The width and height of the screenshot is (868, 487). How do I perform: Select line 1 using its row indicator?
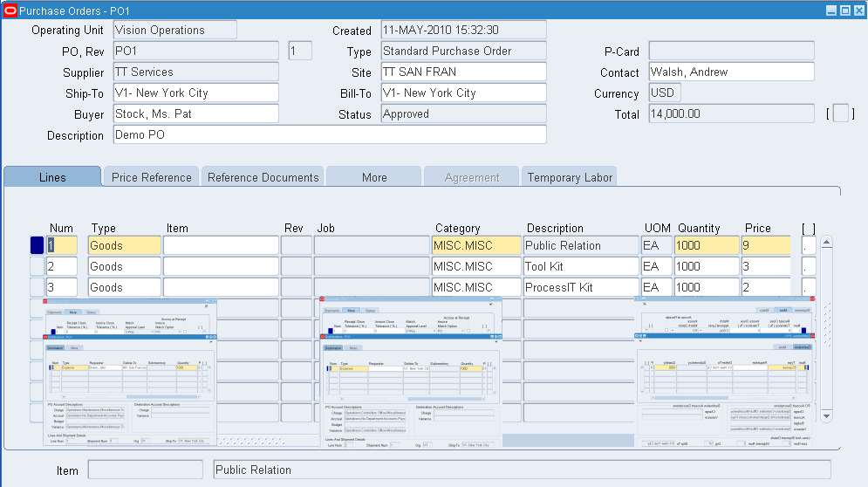click(x=37, y=246)
